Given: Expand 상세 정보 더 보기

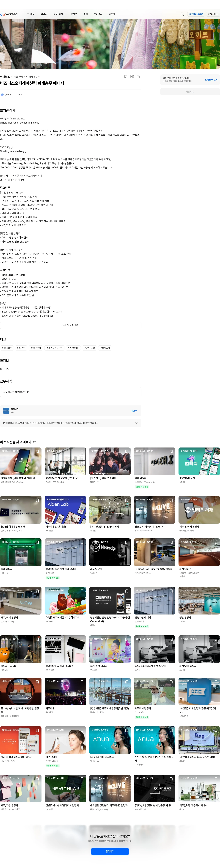Looking at the screenshot, I should (x=71, y=326).
